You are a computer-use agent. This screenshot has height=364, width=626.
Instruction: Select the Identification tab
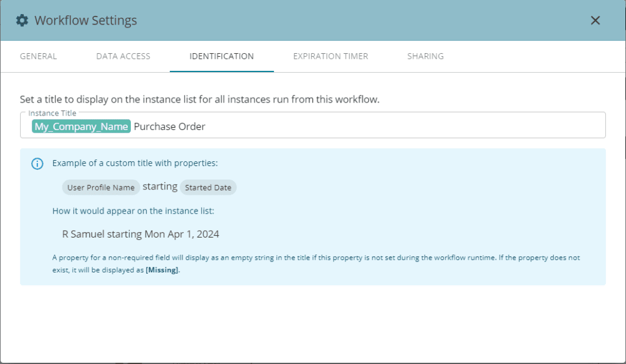(x=221, y=56)
